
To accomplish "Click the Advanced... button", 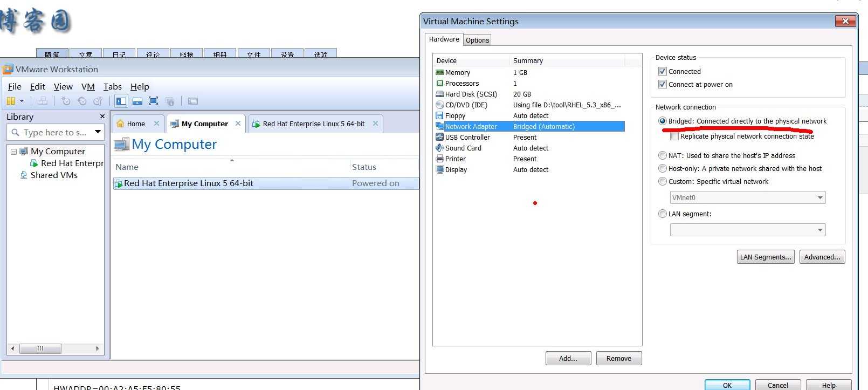I will click(x=822, y=257).
